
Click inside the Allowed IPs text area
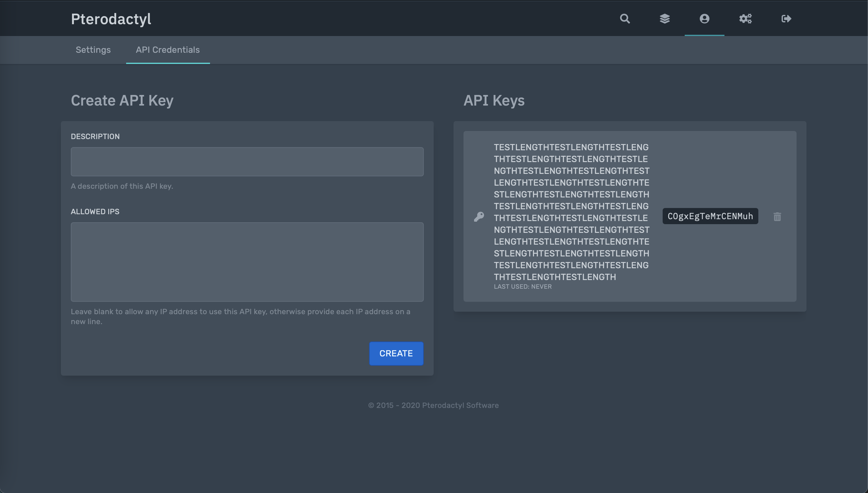[247, 262]
